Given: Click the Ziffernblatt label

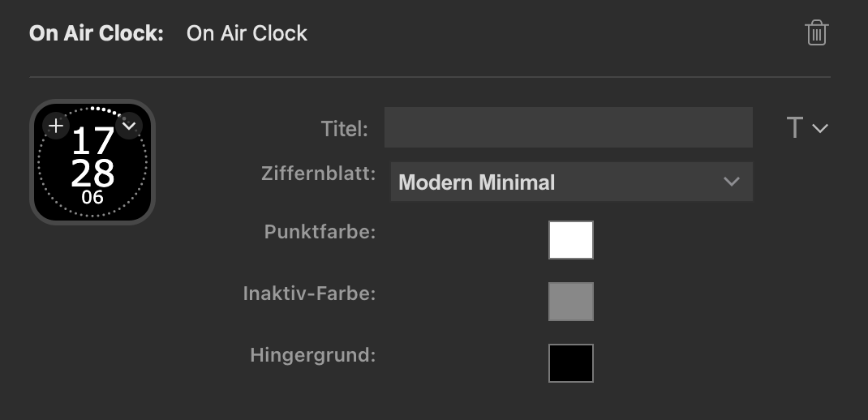Looking at the screenshot, I should coord(318,174).
